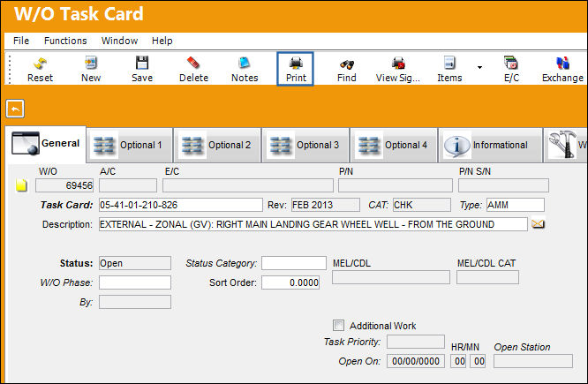Viewport: 588px width, 384px height.
Task: Open the tab with hammer and wrench icon
Action: coord(566,145)
